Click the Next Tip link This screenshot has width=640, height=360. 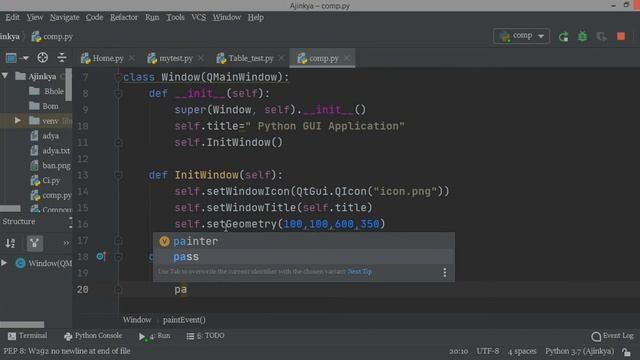(359, 271)
